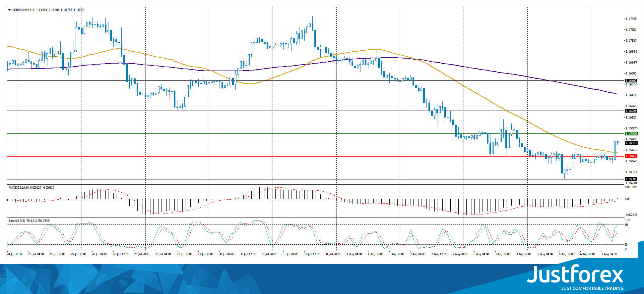Screen dimensions: 644x294
Task: Click the 27 Jul 20:00 time label
Action: pos(206,254)
